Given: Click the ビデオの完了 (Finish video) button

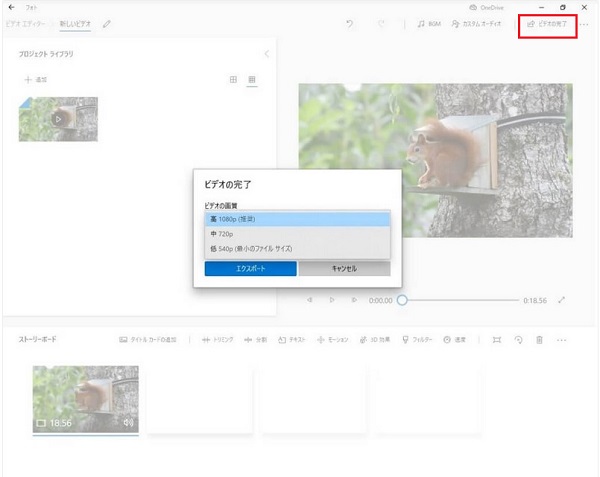Looking at the screenshot, I should (x=547, y=23).
